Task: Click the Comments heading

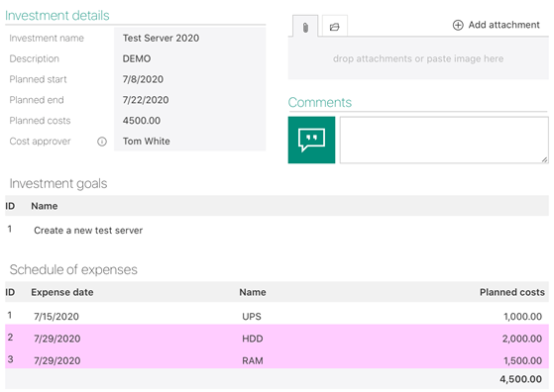Action: 320,102
